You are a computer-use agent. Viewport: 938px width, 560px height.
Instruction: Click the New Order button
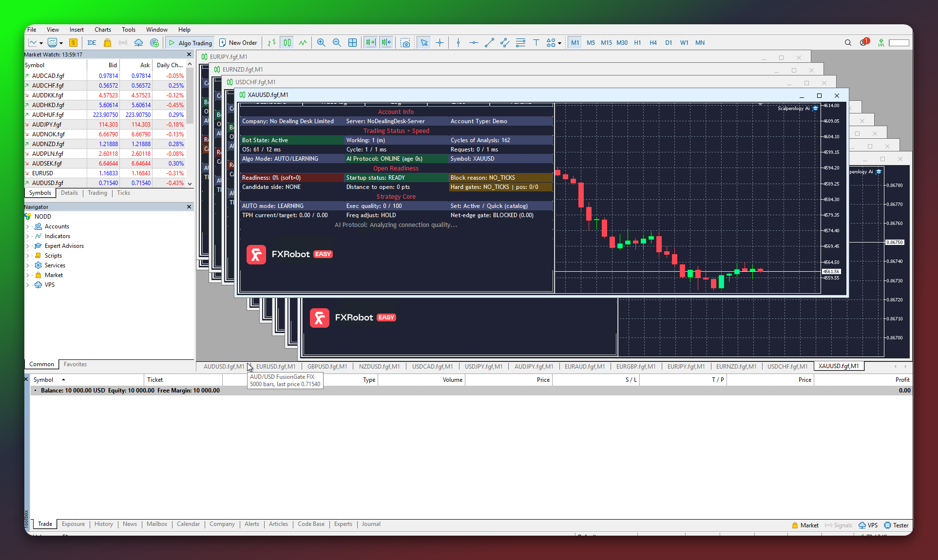click(x=238, y=43)
